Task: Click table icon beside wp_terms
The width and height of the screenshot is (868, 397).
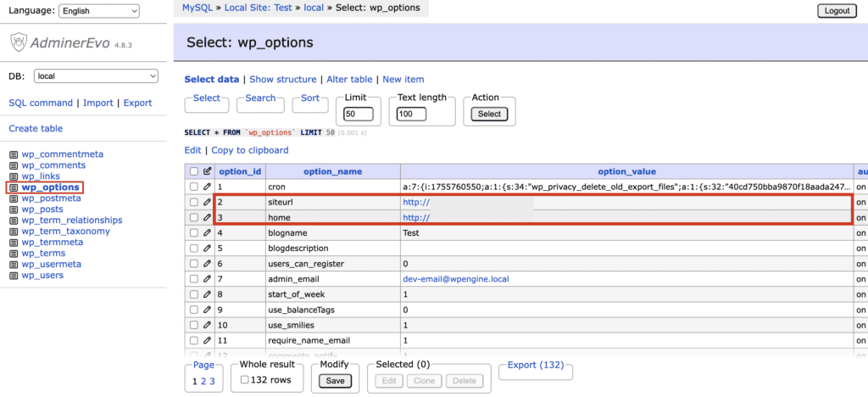Action: [14, 254]
